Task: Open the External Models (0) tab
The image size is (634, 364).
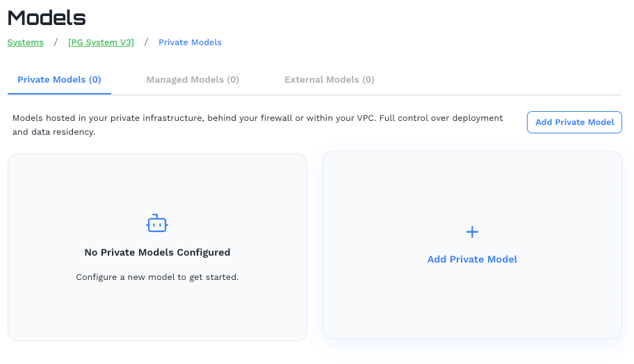Action: (x=330, y=80)
